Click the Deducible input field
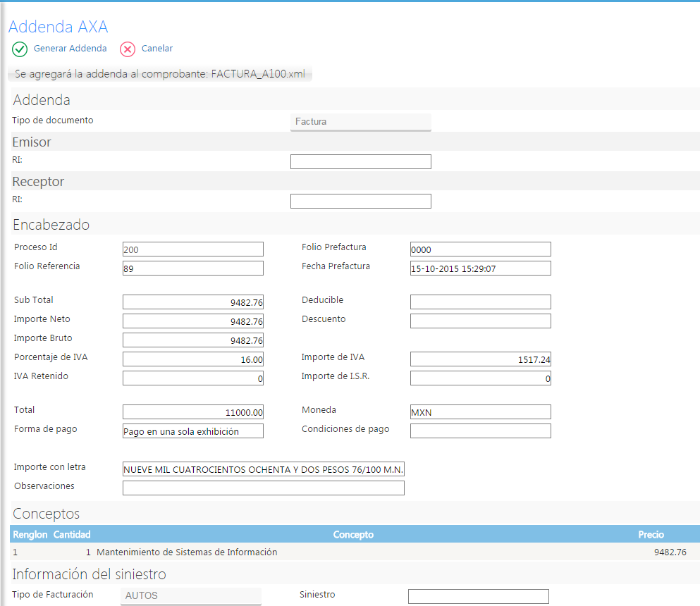Viewport: 700px width, 606px height. (x=480, y=302)
